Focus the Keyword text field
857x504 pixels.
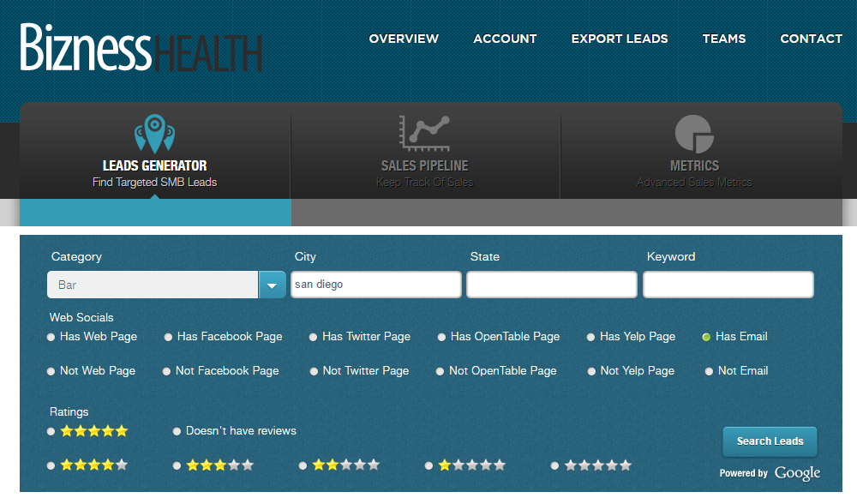[728, 285]
